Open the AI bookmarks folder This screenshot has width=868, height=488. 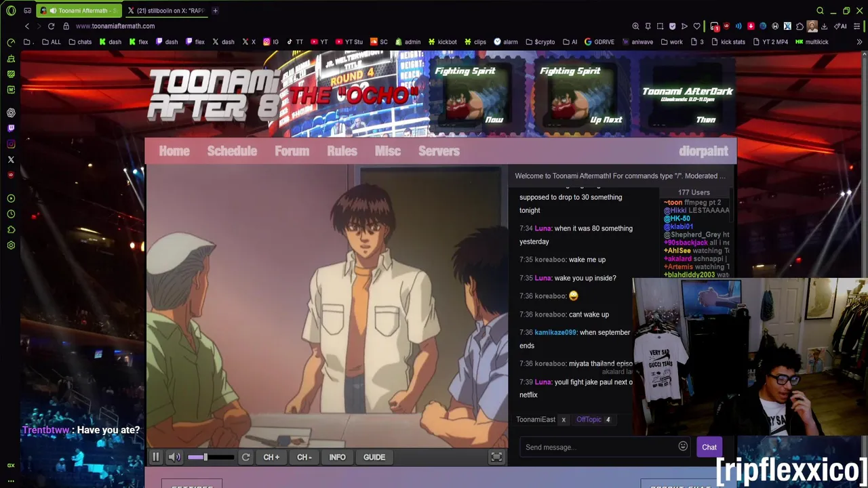click(x=570, y=42)
